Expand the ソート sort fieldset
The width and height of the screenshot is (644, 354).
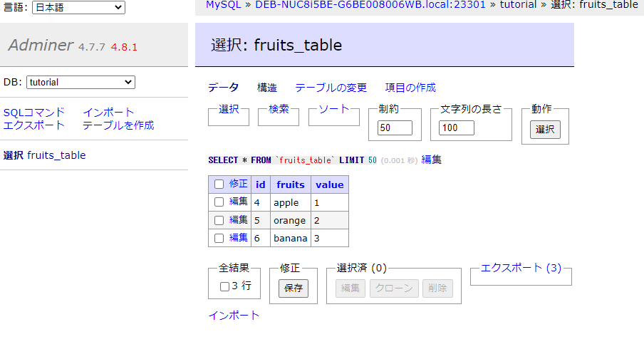[x=333, y=109]
